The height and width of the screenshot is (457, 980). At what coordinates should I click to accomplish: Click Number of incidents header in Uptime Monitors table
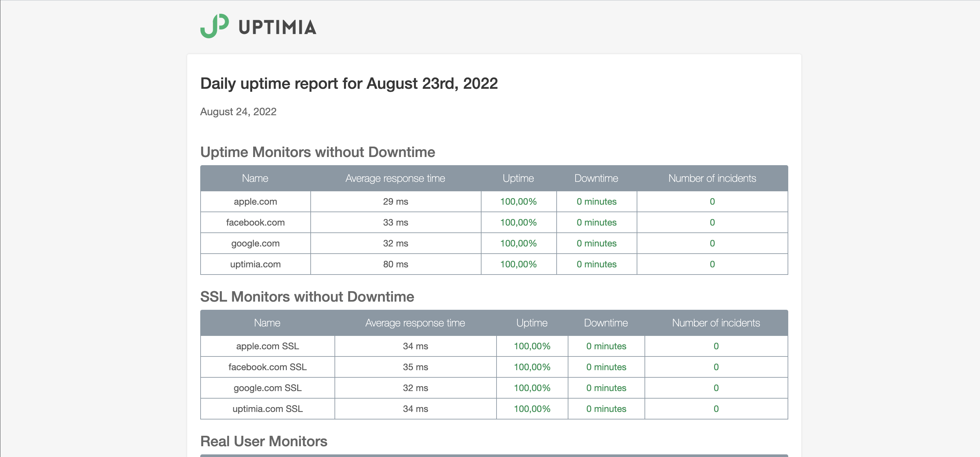(712, 178)
